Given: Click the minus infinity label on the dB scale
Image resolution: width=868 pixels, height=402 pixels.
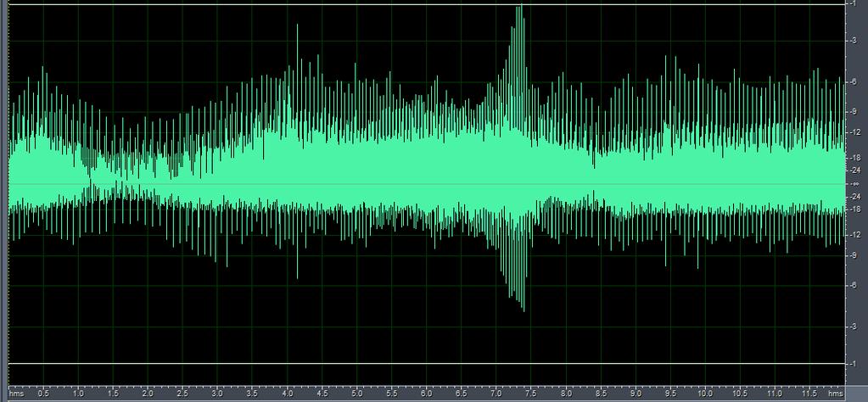Looking at the screenshot, I should coord(855,184).
